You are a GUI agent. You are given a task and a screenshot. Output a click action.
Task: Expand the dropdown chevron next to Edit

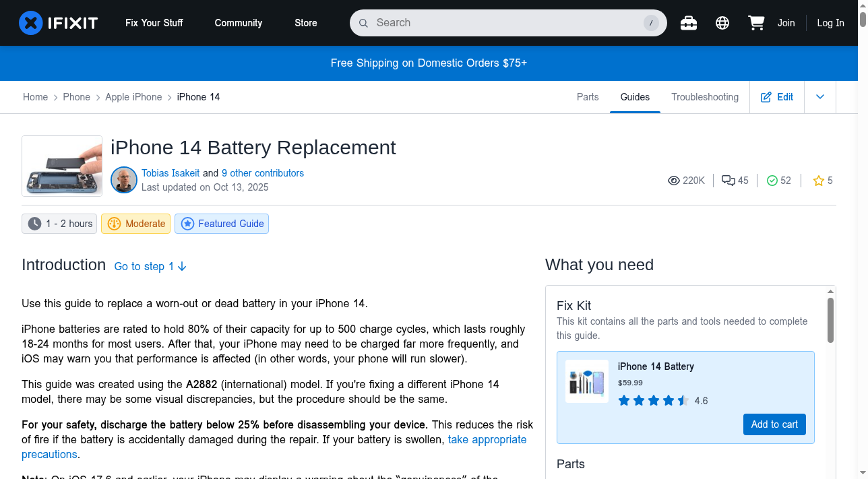(x=820, y=97)
